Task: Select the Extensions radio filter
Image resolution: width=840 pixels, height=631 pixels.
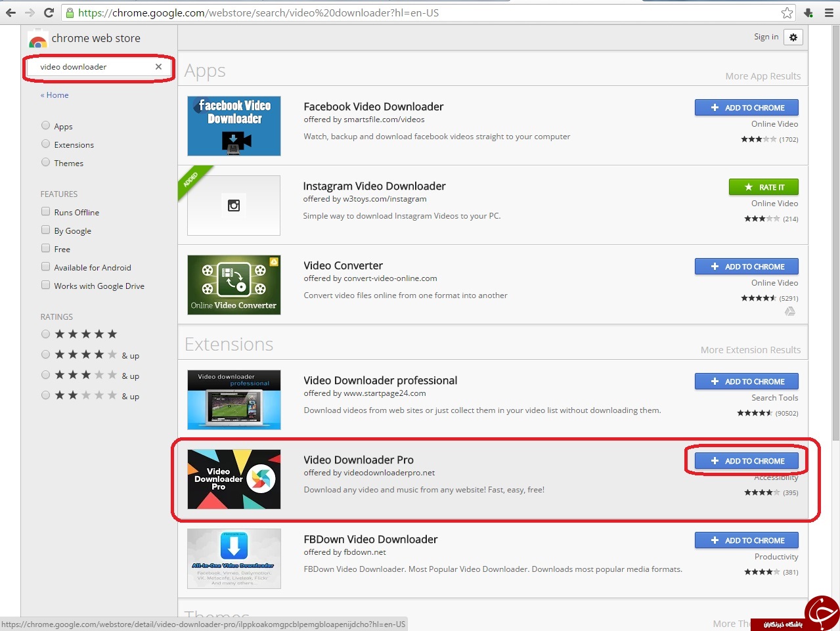Action: (x=45, y=144)
